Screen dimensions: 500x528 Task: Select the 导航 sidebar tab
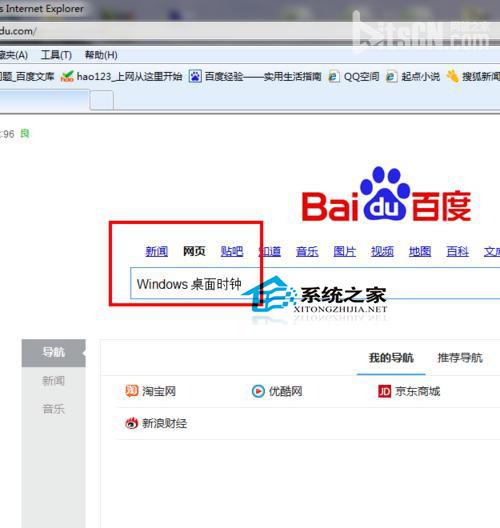point(54,353)
